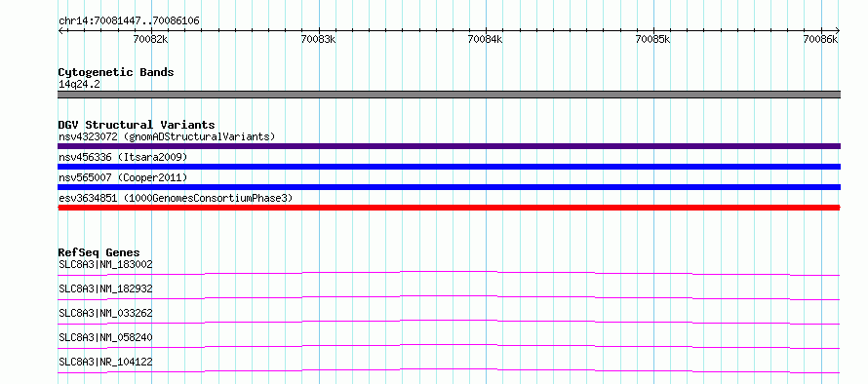
Task: Click the blue nsv565007 Cooper2011 bar
Action: [x=449, y=187]
